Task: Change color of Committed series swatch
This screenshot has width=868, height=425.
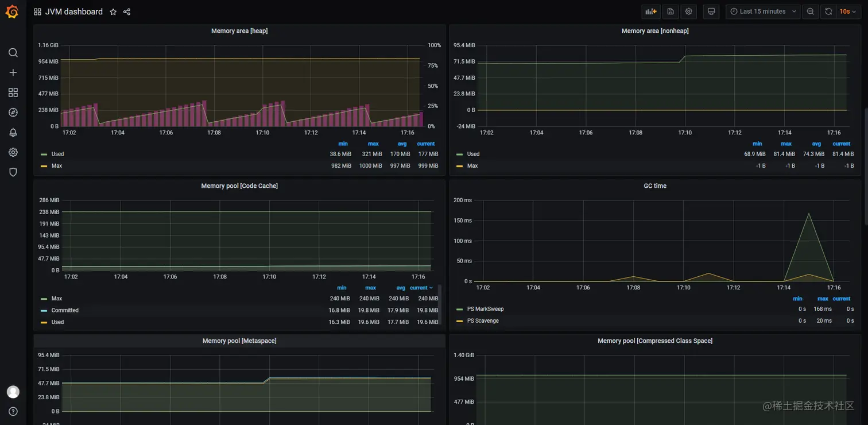Action: tap(44, 311)
